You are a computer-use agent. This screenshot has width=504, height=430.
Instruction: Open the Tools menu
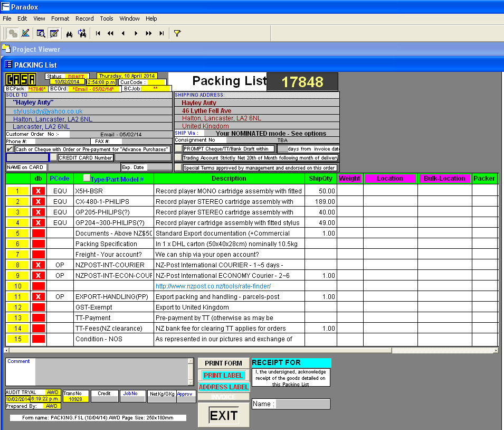pyautogui.click(x=107, y=18)
